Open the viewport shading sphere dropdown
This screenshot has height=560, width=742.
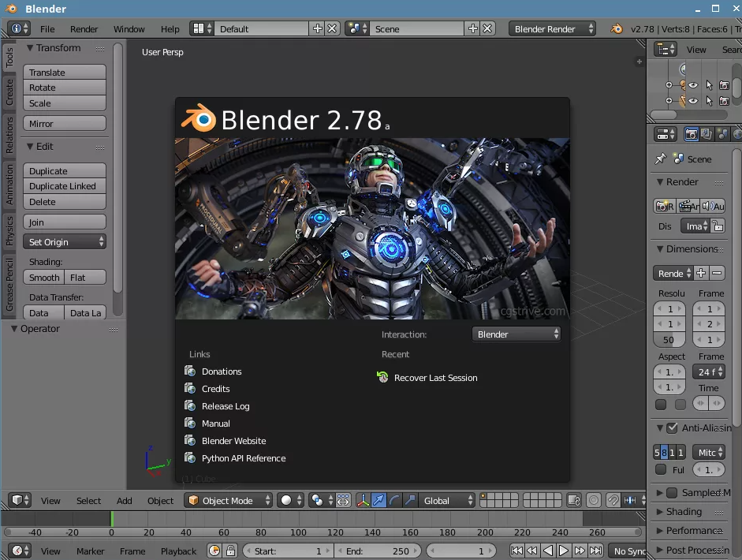click(x=290, y=500)
